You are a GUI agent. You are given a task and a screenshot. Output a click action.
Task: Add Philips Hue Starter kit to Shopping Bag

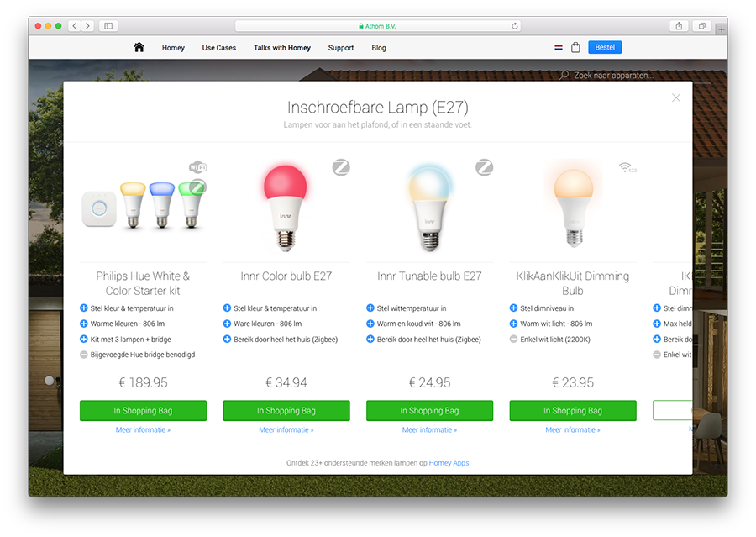[143, 411]
